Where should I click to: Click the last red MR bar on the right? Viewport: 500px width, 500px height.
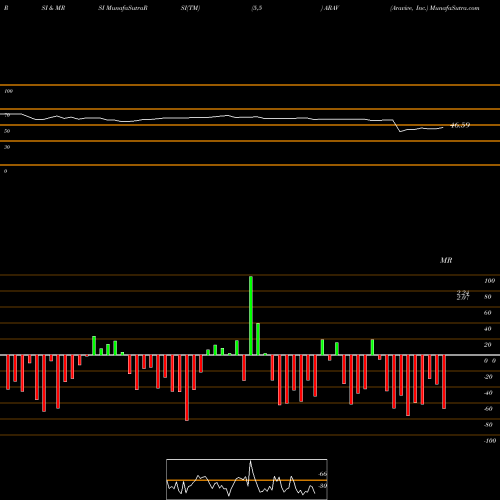tap(444, 382)
